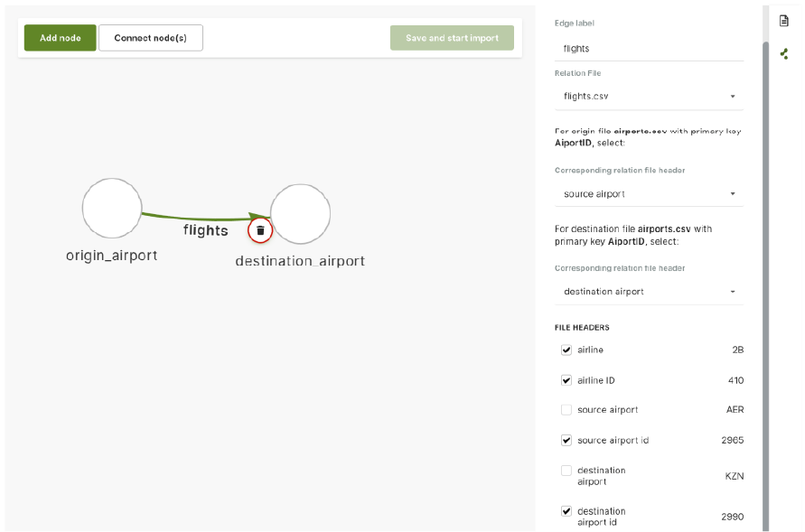Click the Add node button

[x=60, y=38]
